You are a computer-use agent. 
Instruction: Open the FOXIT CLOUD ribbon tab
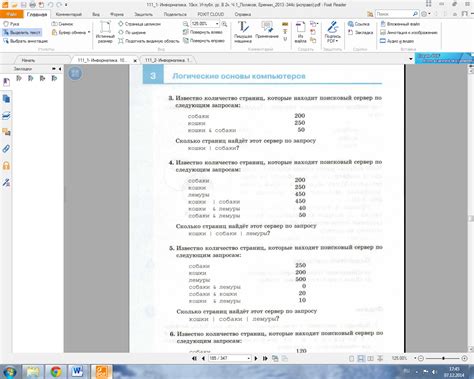211,14
